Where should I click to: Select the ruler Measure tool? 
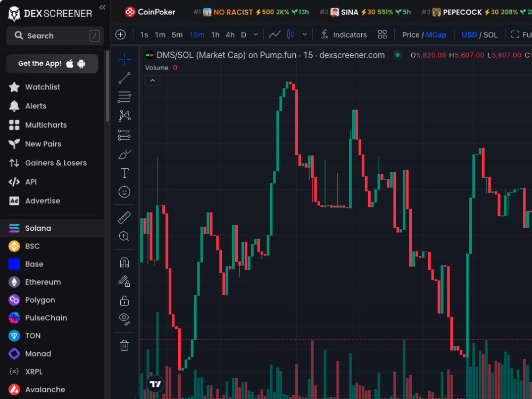point(124,218)
